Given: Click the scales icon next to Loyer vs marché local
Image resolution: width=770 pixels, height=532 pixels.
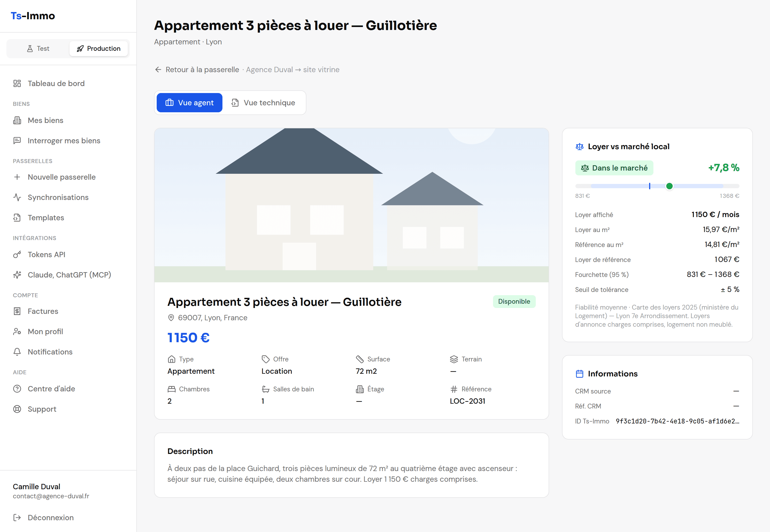Looking at the screenshot, I should pos(580,147).
